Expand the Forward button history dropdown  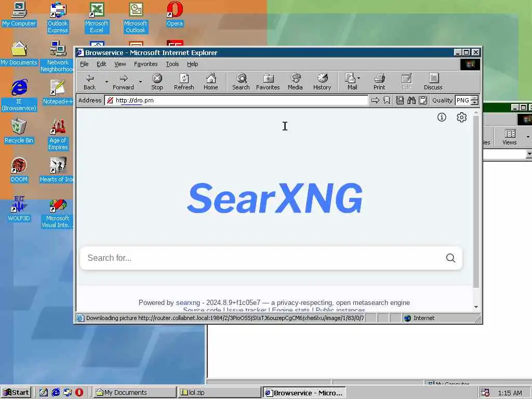pos(140,82)
